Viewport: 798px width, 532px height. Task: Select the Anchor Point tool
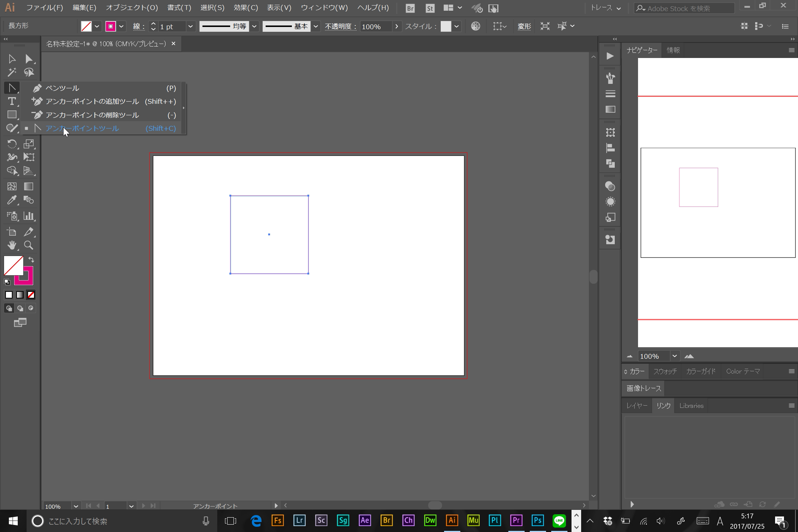pos(82,128)
